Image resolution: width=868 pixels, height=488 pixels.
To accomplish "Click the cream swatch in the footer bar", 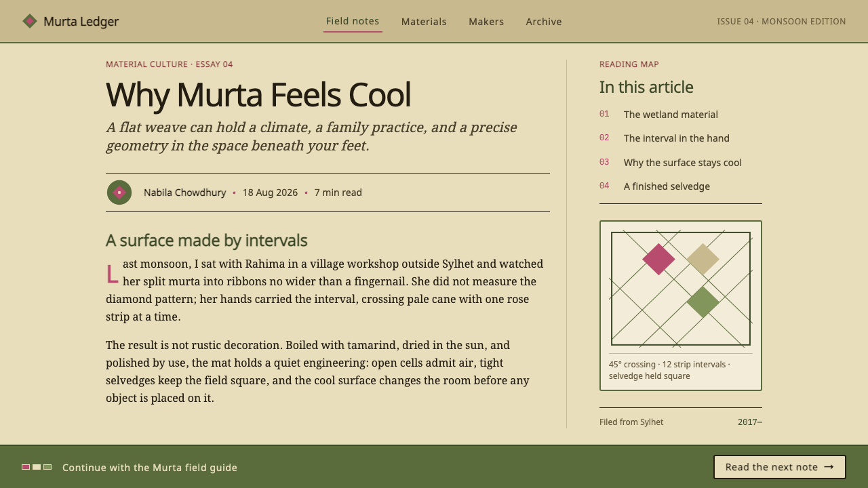I will pos(37,467).
